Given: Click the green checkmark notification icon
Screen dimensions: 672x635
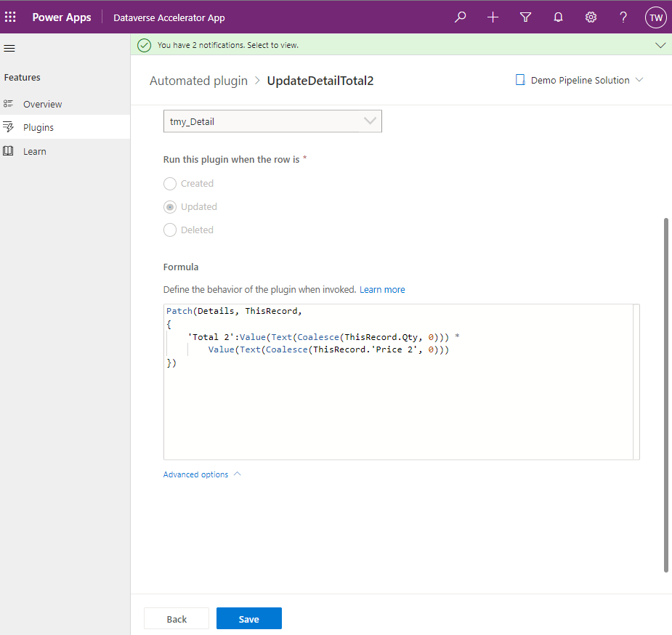Looking at the screenshot, I should tap(145, 45).
